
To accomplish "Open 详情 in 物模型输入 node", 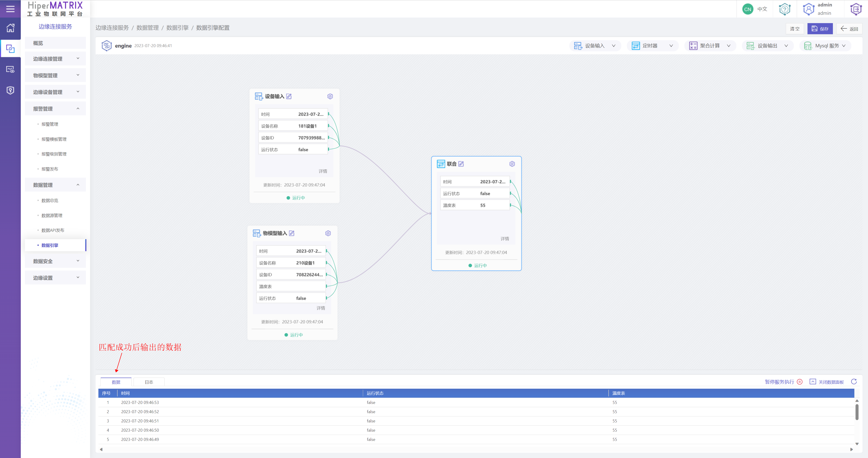I will click(320, 308).
